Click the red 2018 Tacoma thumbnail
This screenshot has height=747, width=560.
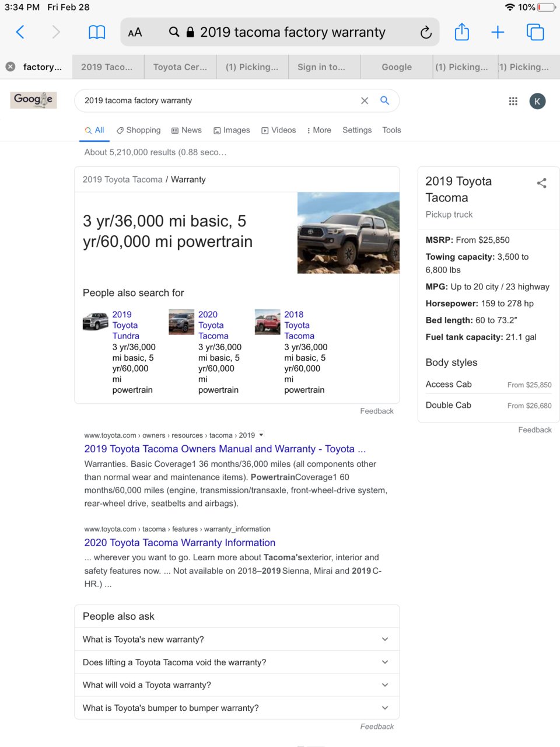coord(268,322)
